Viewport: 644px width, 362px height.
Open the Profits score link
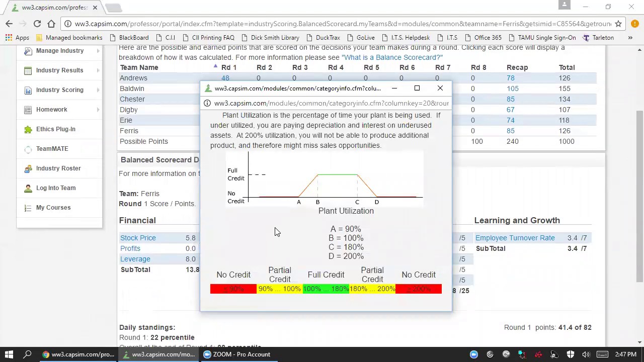click(x=130, y=248)
